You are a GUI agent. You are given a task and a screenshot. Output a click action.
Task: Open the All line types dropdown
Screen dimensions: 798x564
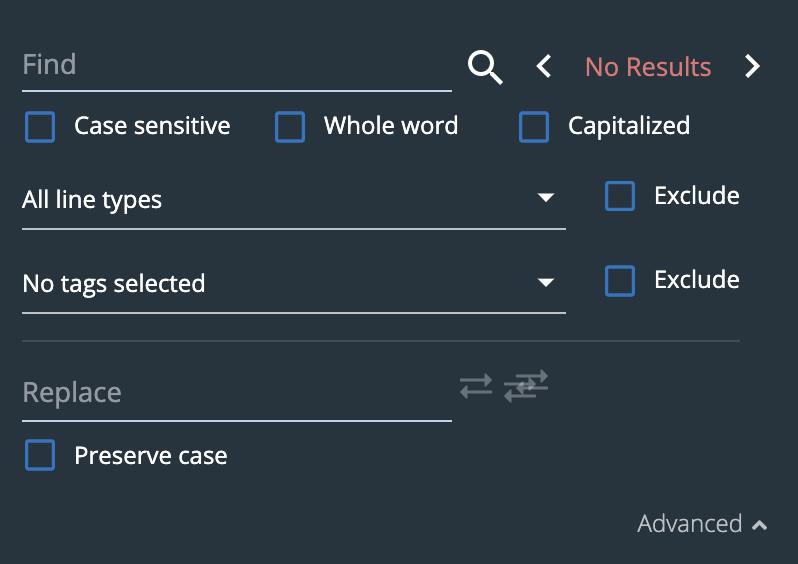pos(294,200)
